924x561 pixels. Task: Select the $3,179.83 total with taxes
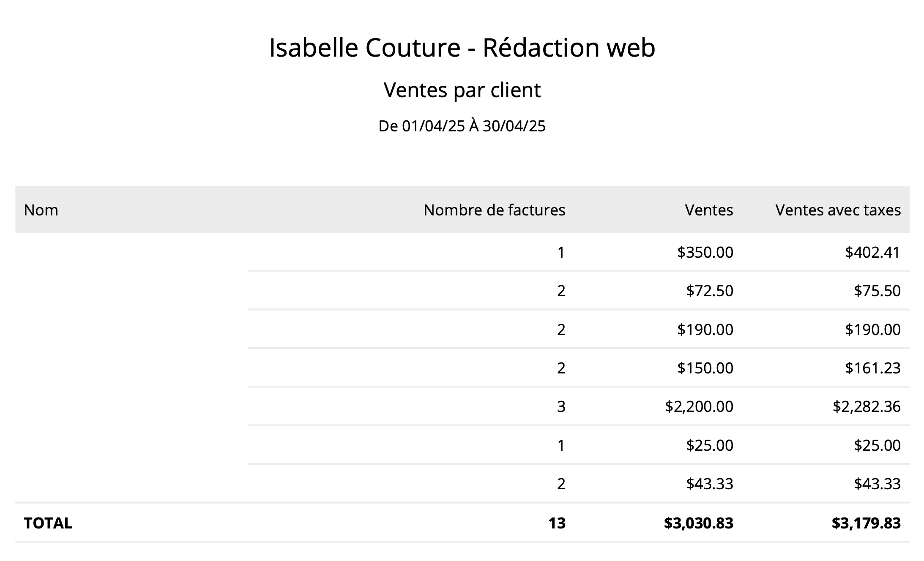pos(866,523)
